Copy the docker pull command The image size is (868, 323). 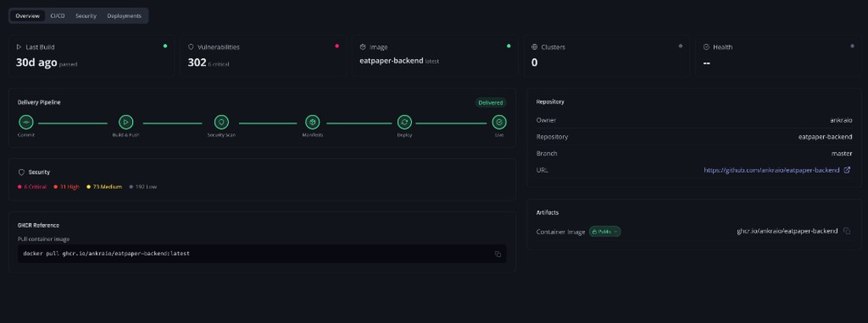click(x=498, y=254)
